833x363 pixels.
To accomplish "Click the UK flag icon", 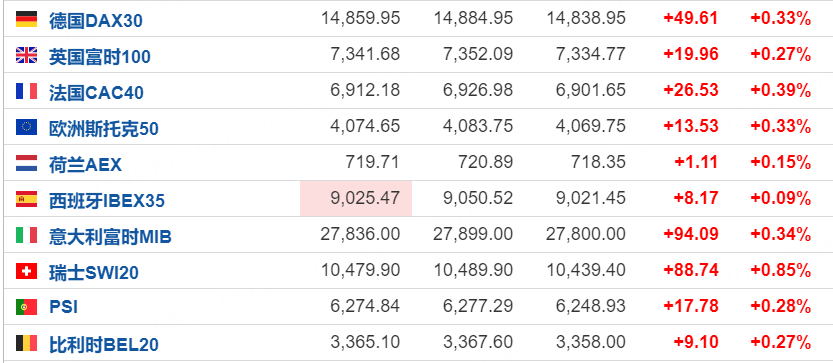I will pos(26,55).
